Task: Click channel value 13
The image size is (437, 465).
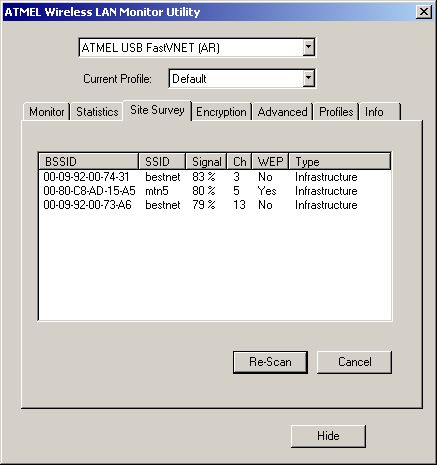Action: tap(239, 205)
